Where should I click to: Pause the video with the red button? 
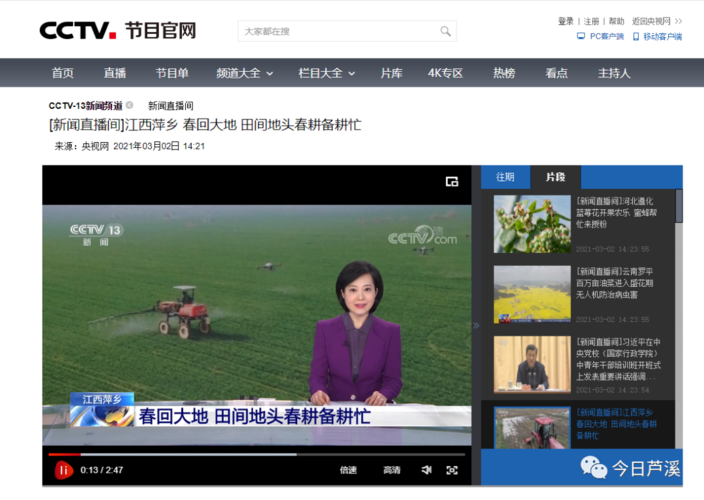pos(63,469)
